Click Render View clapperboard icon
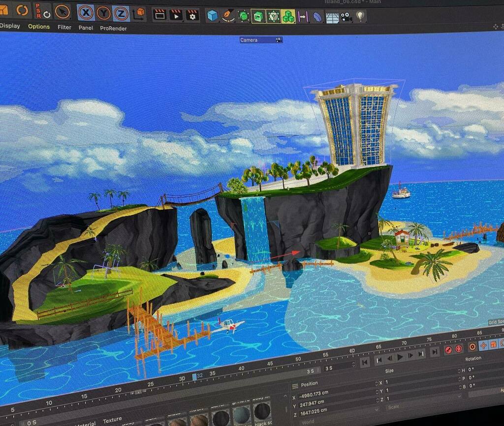504x426 pixels. tap(159, 15)
